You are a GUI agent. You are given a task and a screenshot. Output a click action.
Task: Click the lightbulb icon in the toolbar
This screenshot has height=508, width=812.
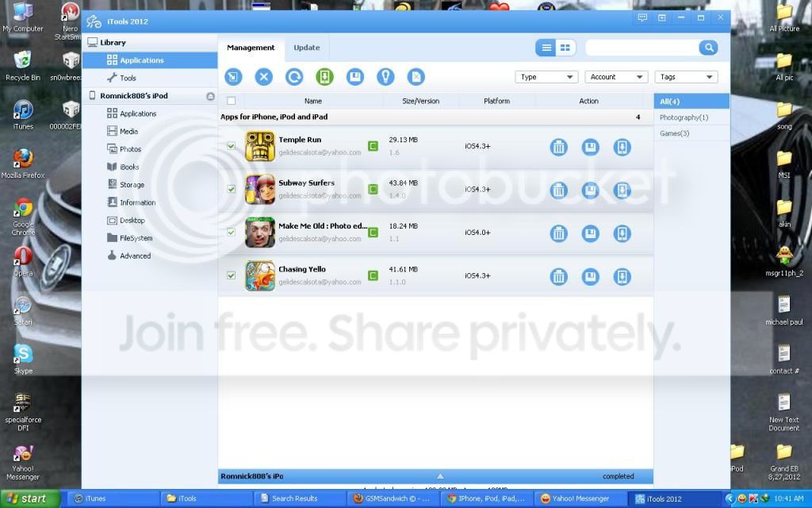[385, 77]
